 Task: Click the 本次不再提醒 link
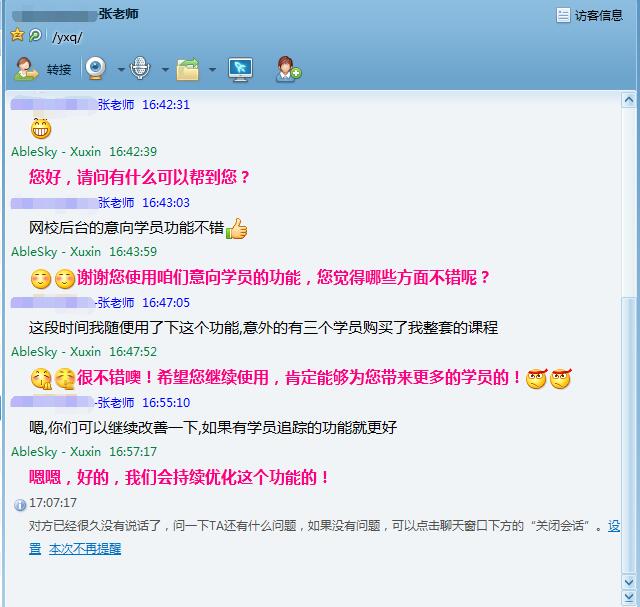tap(85, 548)
